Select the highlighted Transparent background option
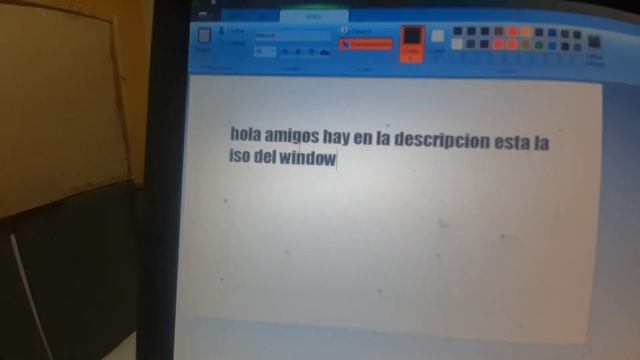Viewport: 640px width, 360px height. 366,44
